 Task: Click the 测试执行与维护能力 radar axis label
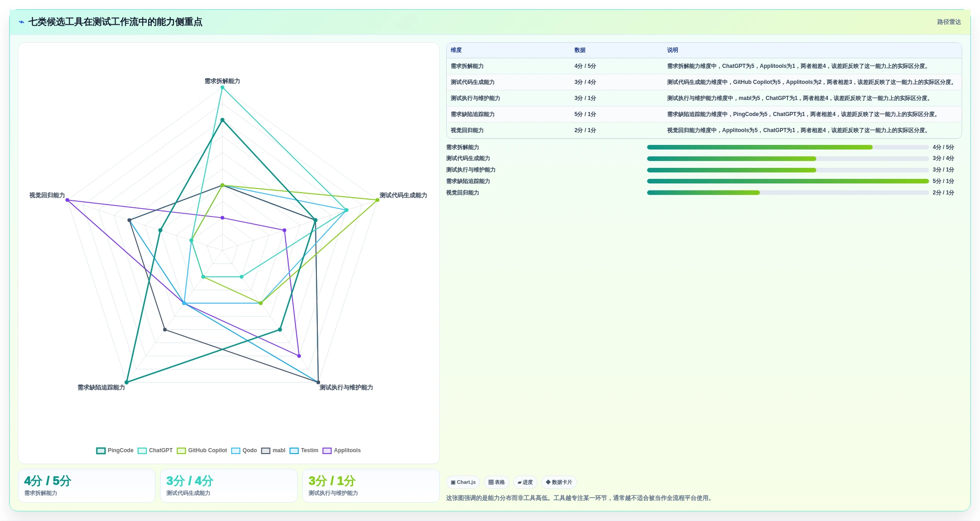pyautogui.click(x=346, y=388)
